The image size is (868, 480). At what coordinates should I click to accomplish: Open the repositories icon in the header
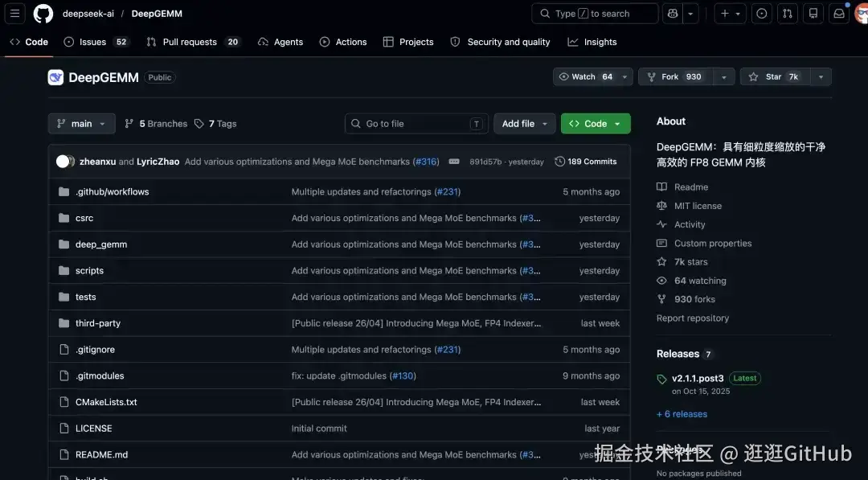[x=813, y=14]
